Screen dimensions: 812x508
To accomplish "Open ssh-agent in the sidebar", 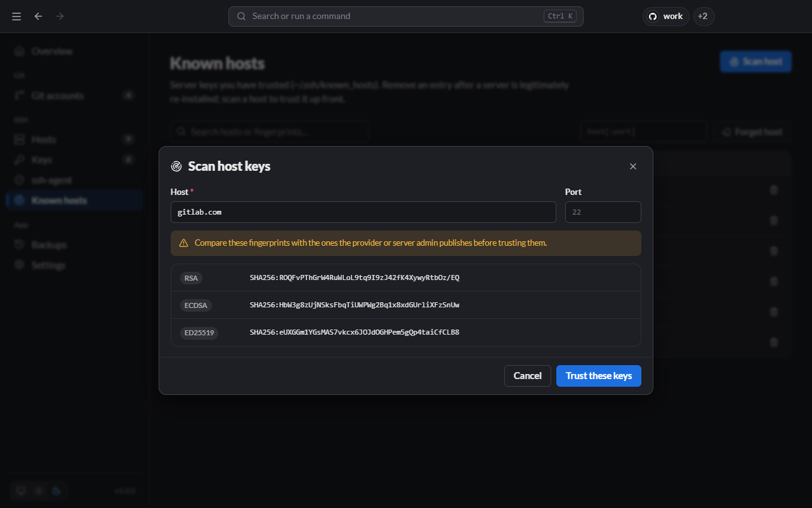I will pyautogui.click(x=75, y=180).
